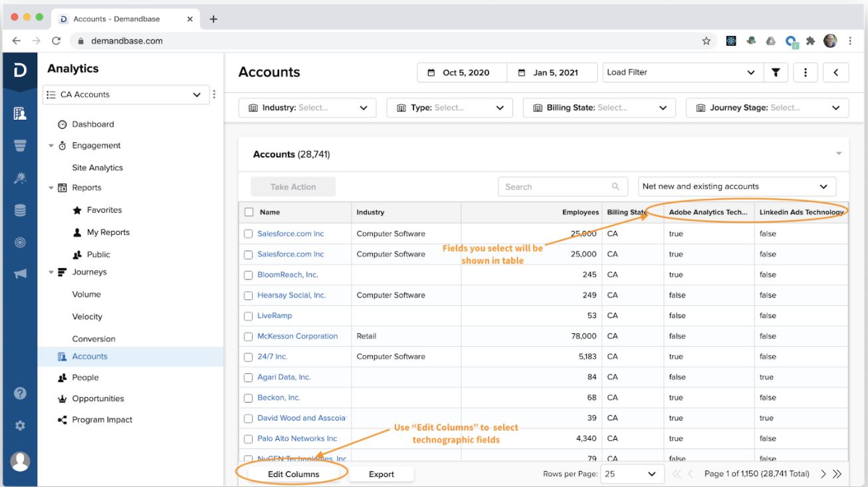
Task: Click Chrome profile avatar
Action: click(x=830, y=41)
